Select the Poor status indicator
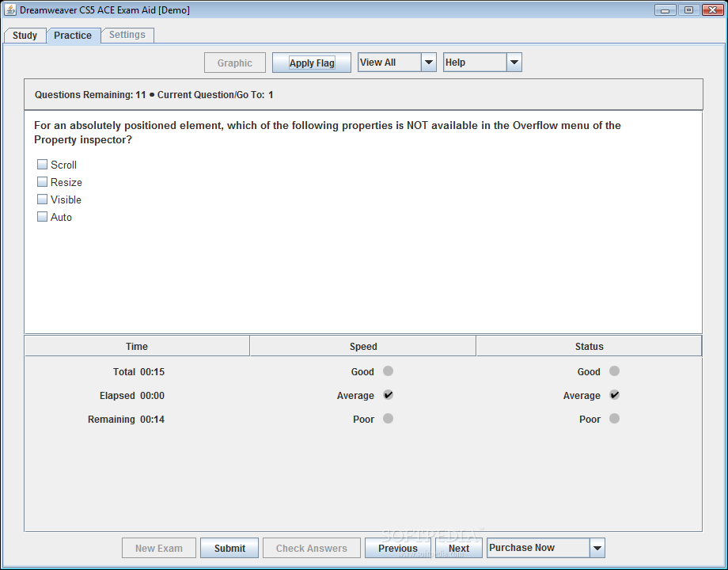The height and width of the screenshot is (570, 728). coord(614,419)
